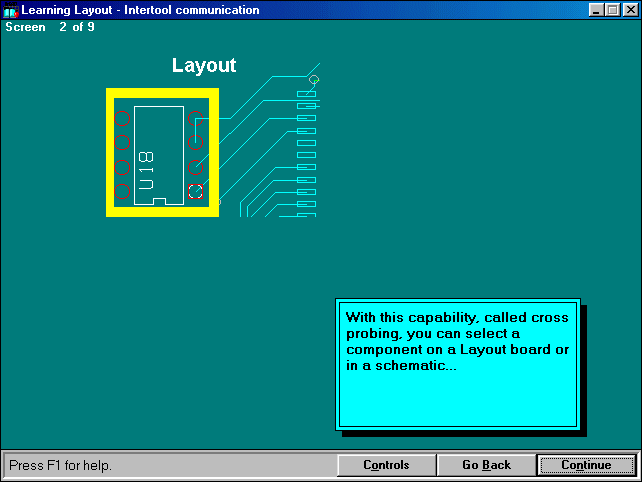Click the bottom-left red pad of U18
The width and height of the screenshot is (642, 482).
click(x=123, y=191)
